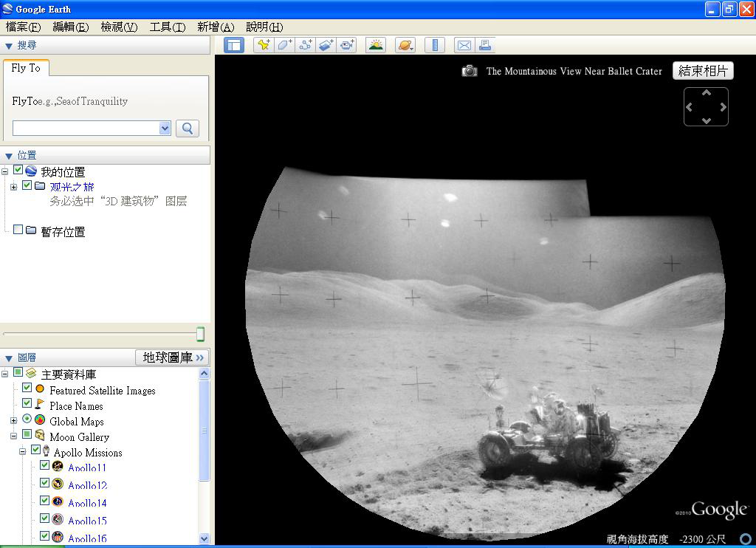
Task: Open the 檢視(V) menu
Action: pos(119,27)
